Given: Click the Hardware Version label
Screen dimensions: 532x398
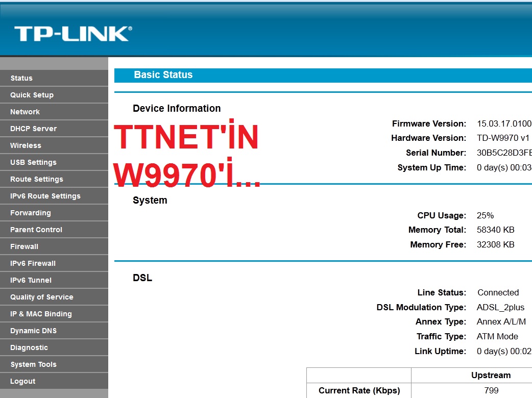Looking at the screenshot, I should (428, 138).
